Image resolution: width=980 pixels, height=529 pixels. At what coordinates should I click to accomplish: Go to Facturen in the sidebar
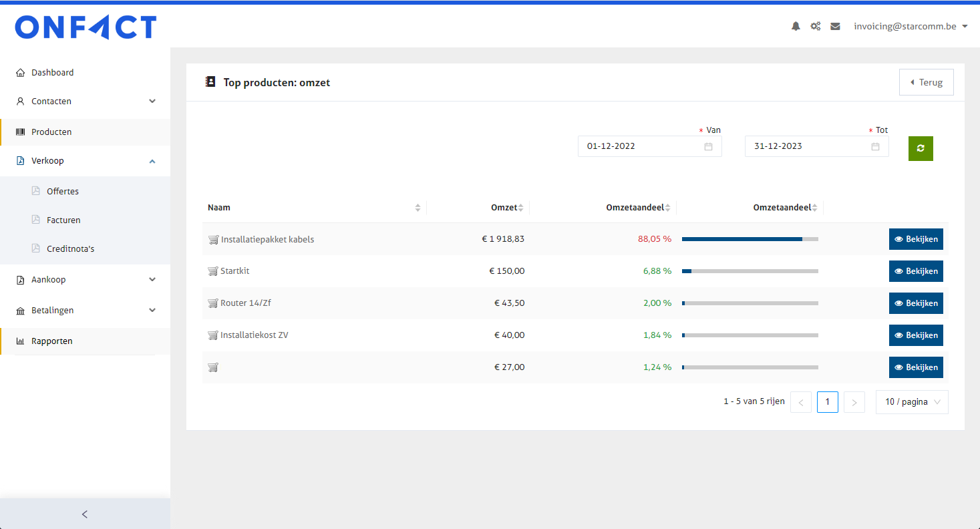coord(63,220)
